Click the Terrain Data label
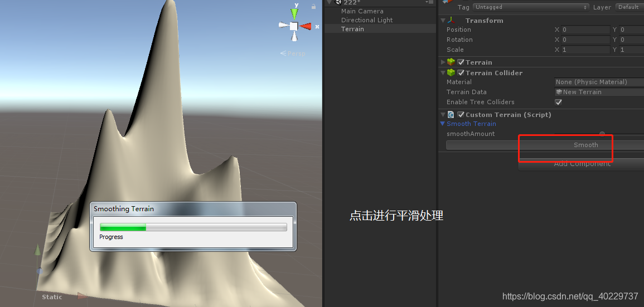 coord(467,92)
